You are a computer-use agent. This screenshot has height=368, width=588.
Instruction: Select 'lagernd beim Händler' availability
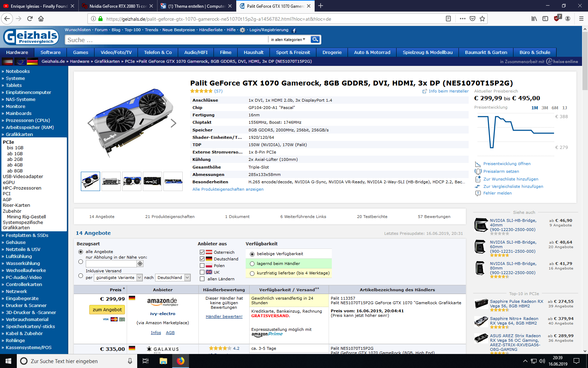(x=252, y=264)
